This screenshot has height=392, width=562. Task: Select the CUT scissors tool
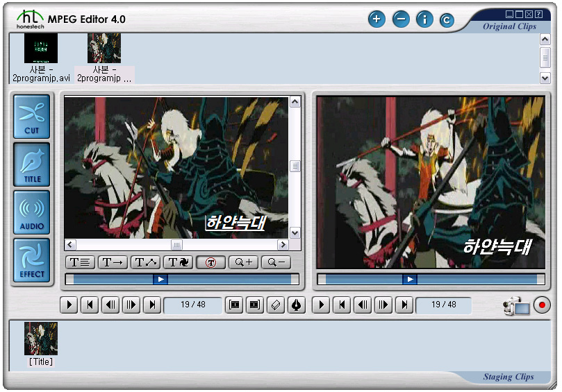coord(31,117)
